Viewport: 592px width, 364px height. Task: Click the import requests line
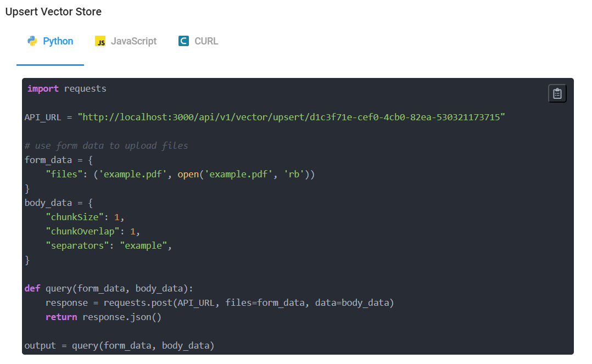(x=66, y=88)
